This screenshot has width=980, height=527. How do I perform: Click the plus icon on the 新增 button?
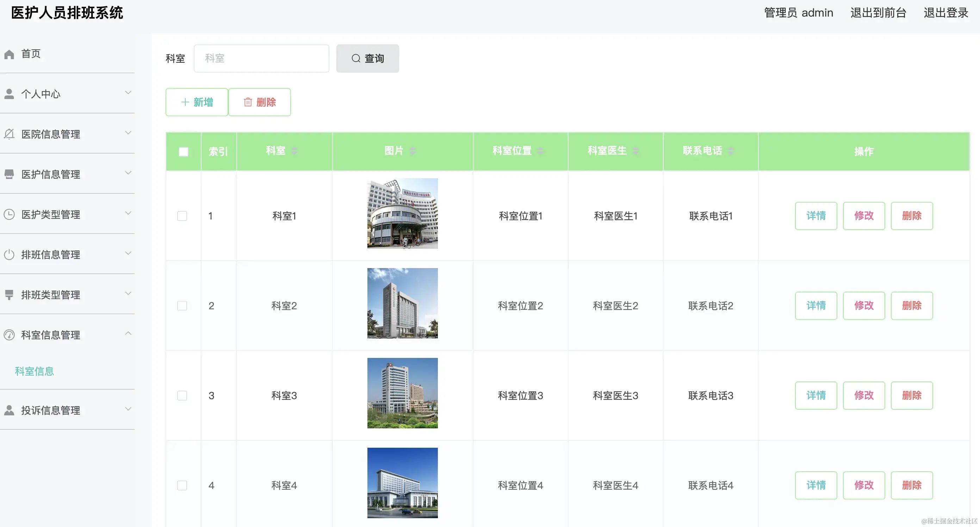click(185, 102)
